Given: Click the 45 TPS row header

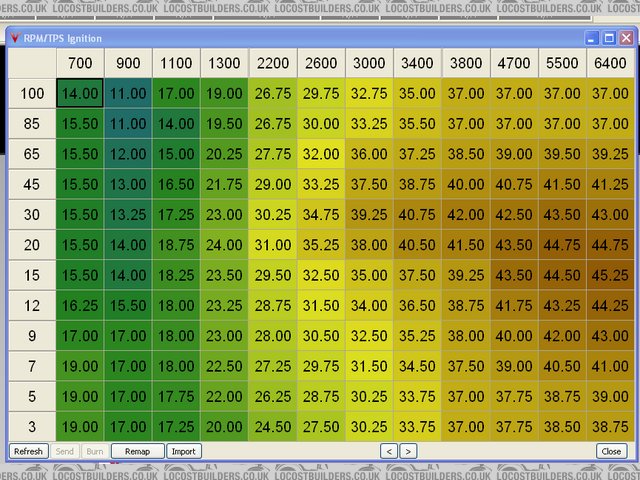Looking at the screenshot, I should (x=32, y=185).
